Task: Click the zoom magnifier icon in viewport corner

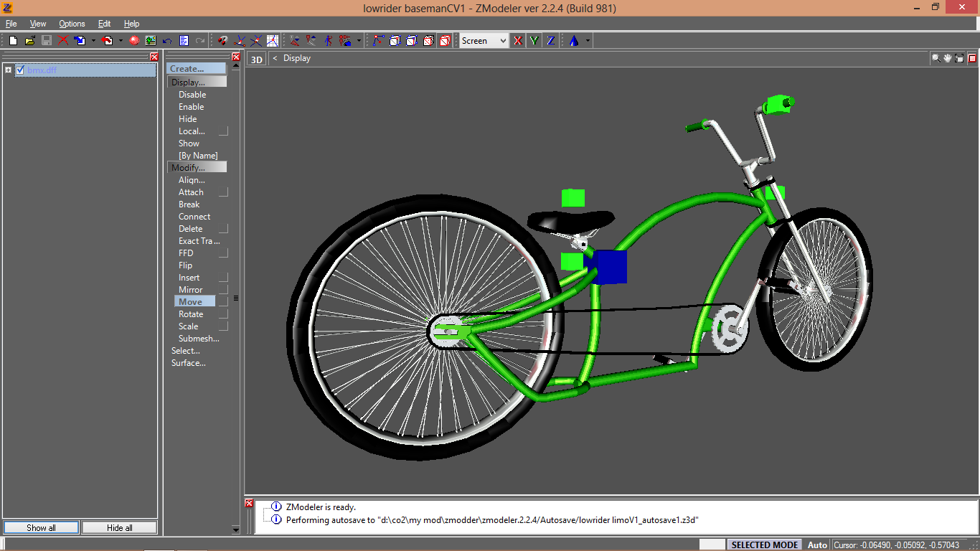Action: pyautogui.click(x=936, y=58)
